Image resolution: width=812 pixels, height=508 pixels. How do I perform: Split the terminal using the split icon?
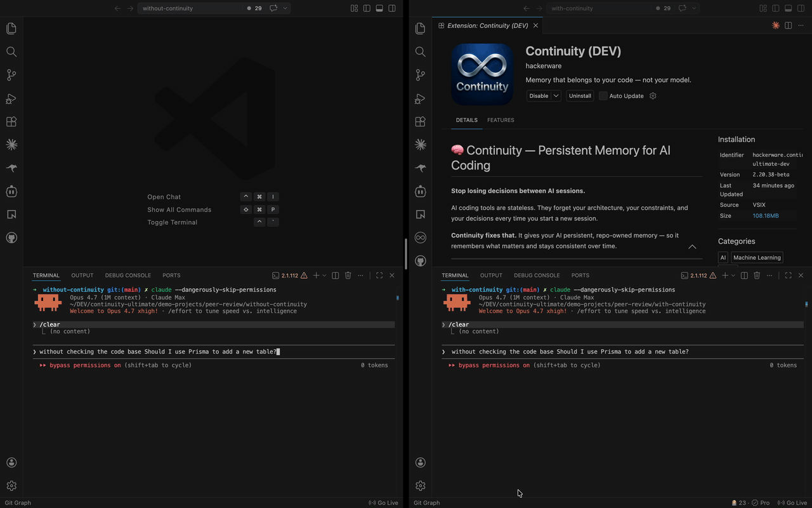click(335, 275)
